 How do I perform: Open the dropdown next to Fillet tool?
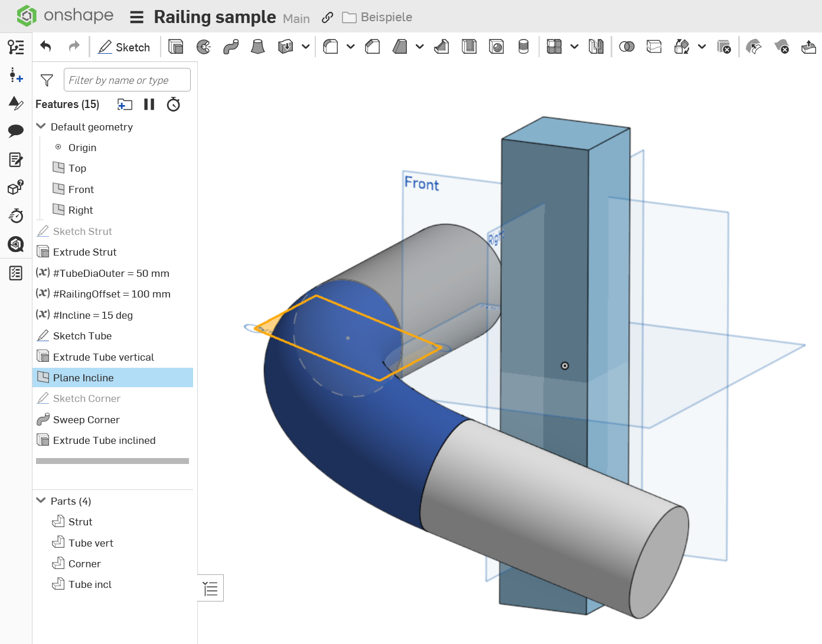point(350,47)
